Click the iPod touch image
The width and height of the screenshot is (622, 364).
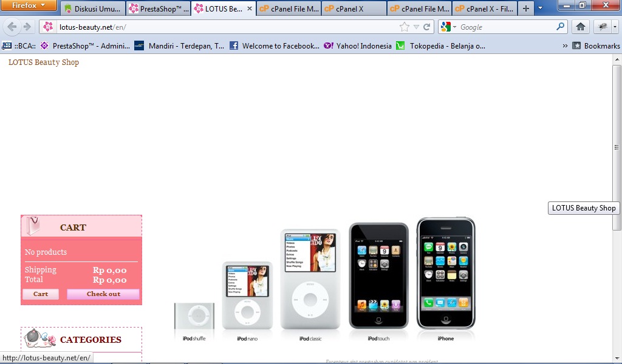tap(378, 275)
